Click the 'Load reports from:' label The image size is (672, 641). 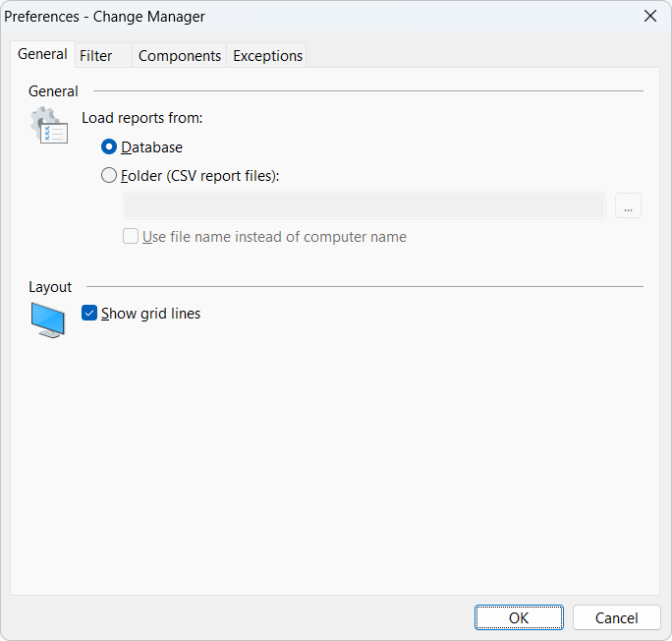[x=141, y=118]
